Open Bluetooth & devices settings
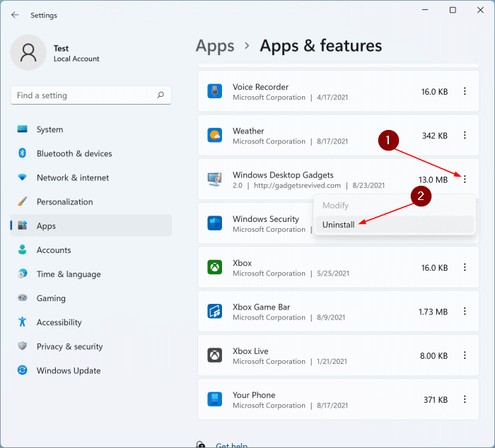This screenshot has height=448, width=495. [91, 153]
